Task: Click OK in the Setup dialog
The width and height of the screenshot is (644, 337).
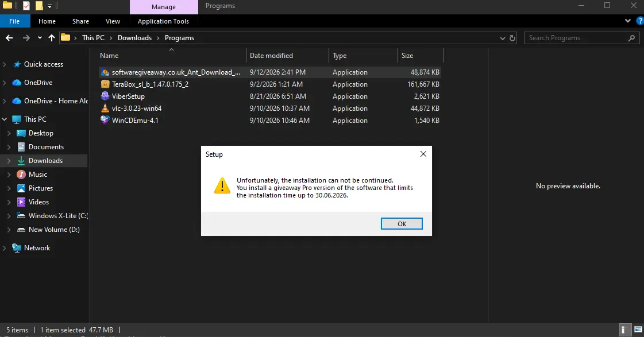Action: click(402, 224)
